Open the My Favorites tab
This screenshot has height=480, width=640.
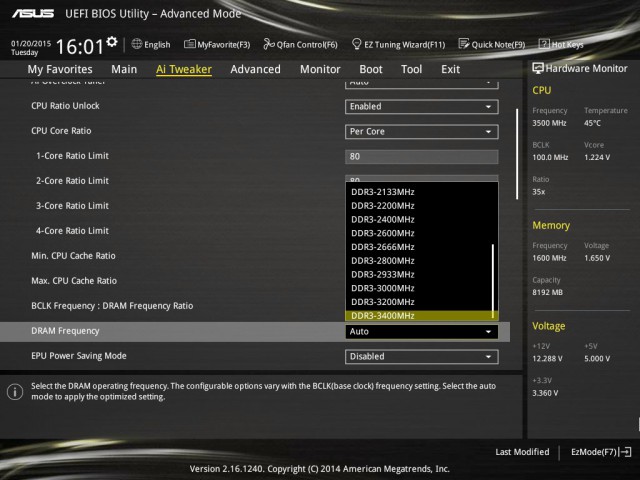coord(60,69)
